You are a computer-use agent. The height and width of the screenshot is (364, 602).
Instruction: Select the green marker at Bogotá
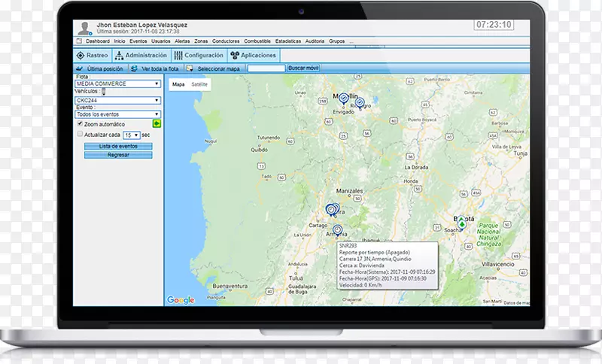coord(462,223)
